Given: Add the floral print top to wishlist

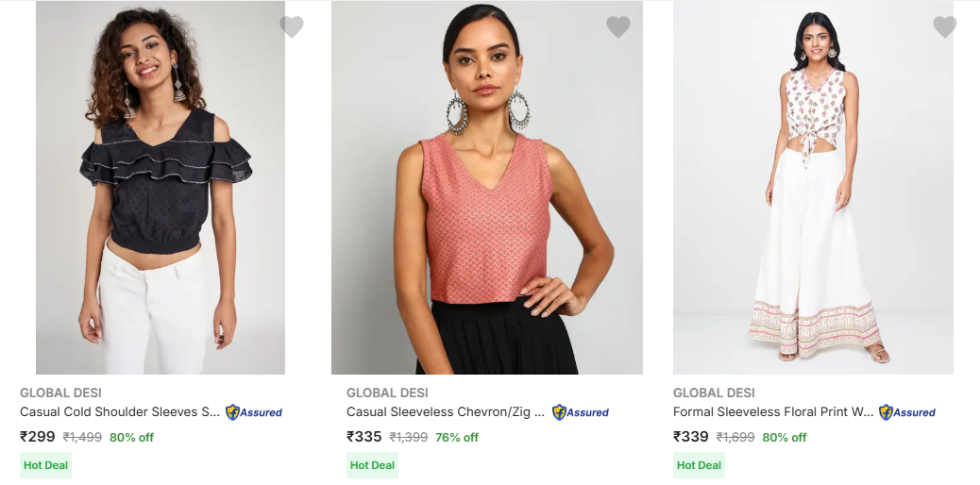Looking at the screenshot, I should pos(945,27).
